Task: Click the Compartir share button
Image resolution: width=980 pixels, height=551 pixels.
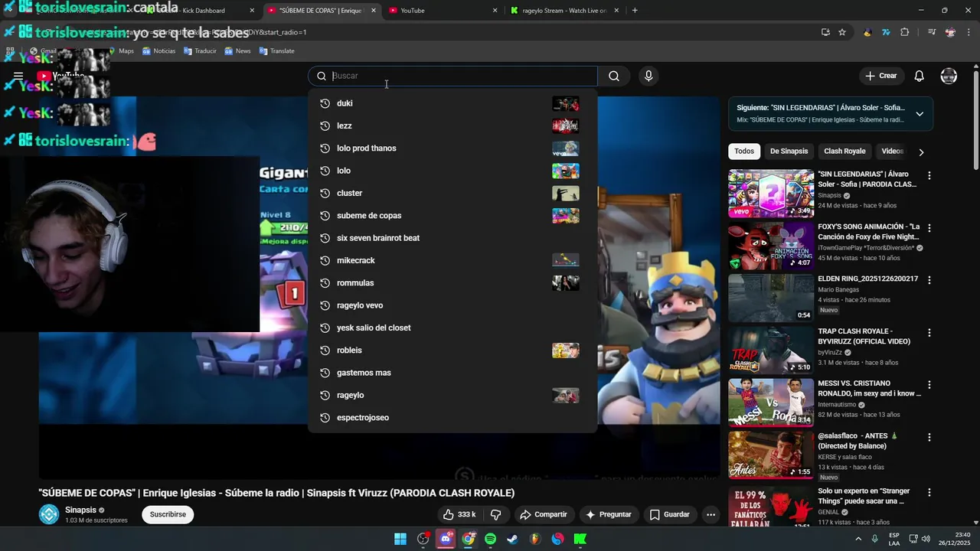Action: pyautogui.click(x=544, y=514)
